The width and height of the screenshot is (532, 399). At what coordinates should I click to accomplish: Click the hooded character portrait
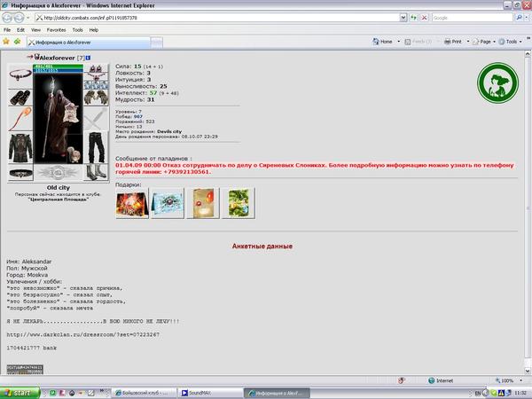tap(58, 119)
